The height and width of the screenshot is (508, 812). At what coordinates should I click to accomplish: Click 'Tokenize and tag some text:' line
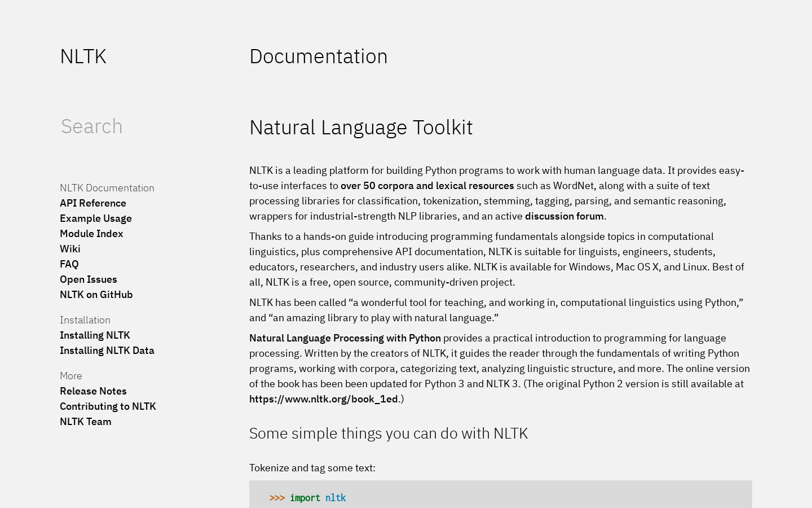312,468
